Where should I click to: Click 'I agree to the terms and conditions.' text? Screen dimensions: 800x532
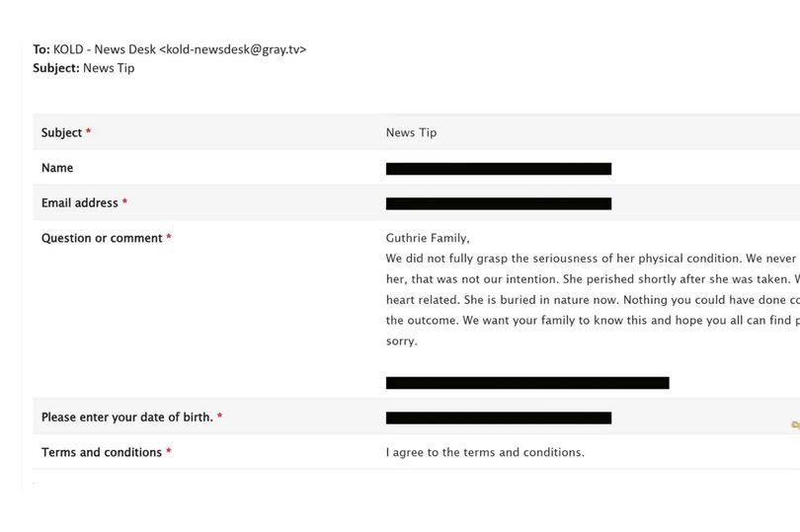(485, 452)
